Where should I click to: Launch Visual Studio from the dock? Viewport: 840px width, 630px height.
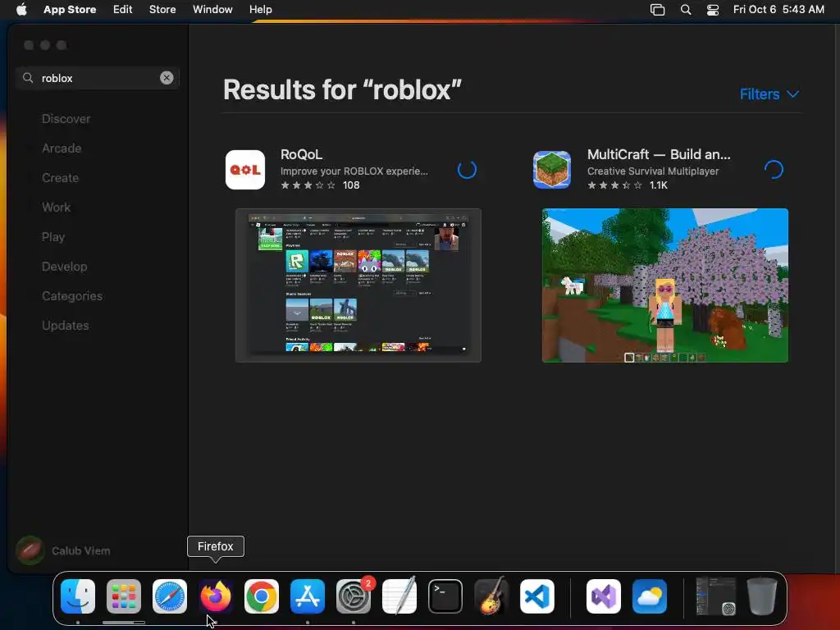pos(604,596)
